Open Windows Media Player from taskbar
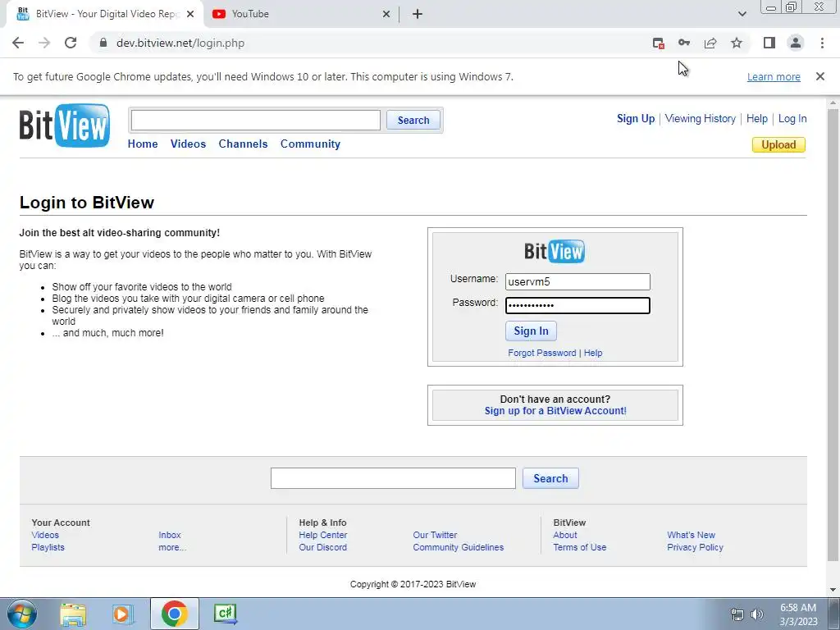840x630 pixels. point(122,614)
